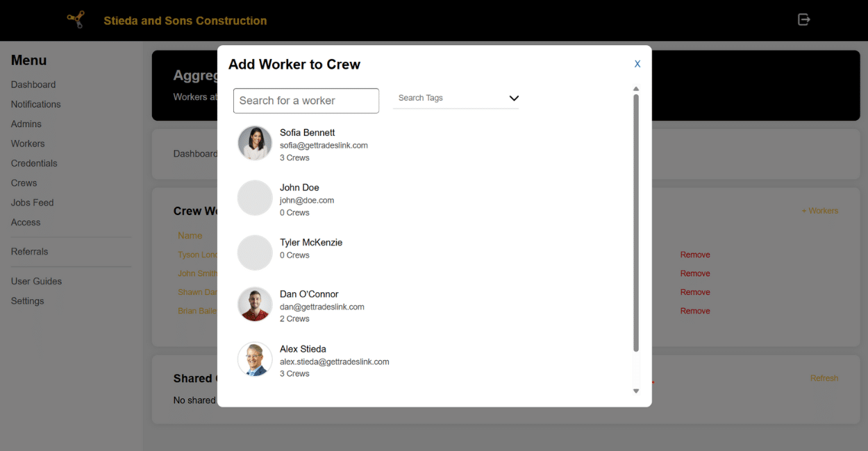The image size is (868, 451).
Task: Expand the Search Tags dropdown arrow
Action: click(x=514, y=98)
